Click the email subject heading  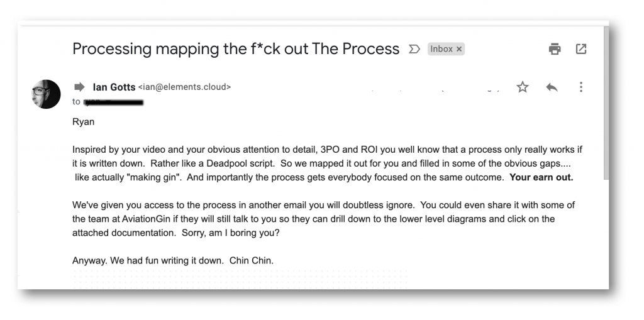tap(236, 48)
